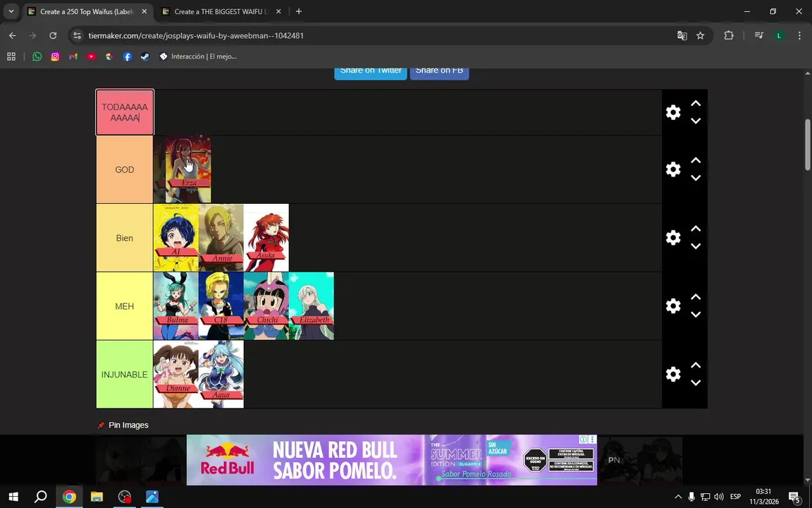This screenshot has width=812, height=508.
Task: Open settings gear for the MEH tier
Action: [672, 306]
